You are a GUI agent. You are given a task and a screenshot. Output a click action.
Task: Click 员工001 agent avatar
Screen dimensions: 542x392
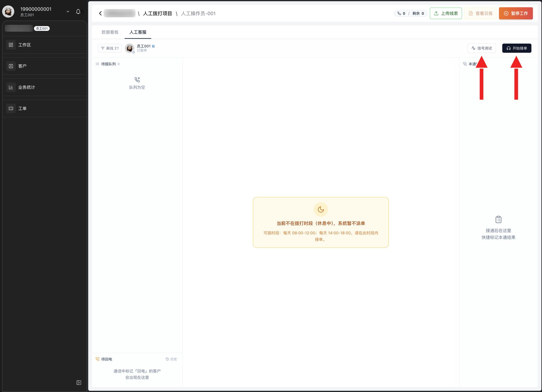(129, 48)
